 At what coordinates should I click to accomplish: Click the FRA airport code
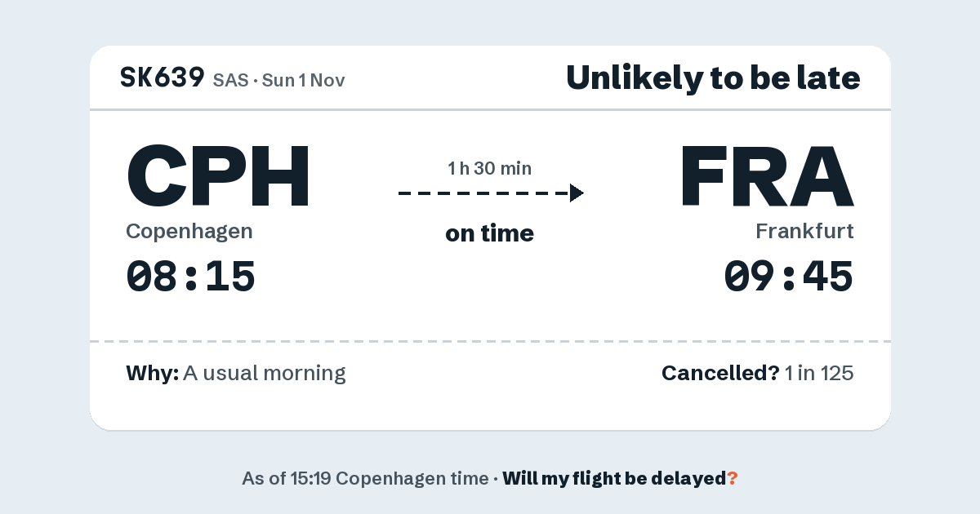point(766,175)
